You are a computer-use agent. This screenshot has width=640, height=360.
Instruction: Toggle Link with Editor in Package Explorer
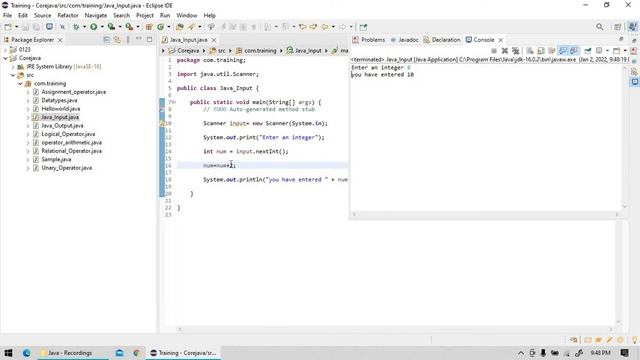pyautogui.click(x=117, y=40)
